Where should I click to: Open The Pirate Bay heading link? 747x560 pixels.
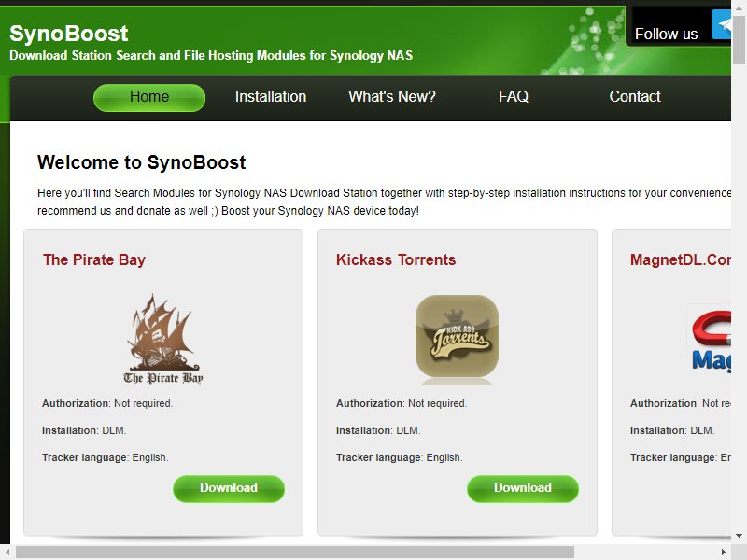pyautogui.click(x=94, y=260)
